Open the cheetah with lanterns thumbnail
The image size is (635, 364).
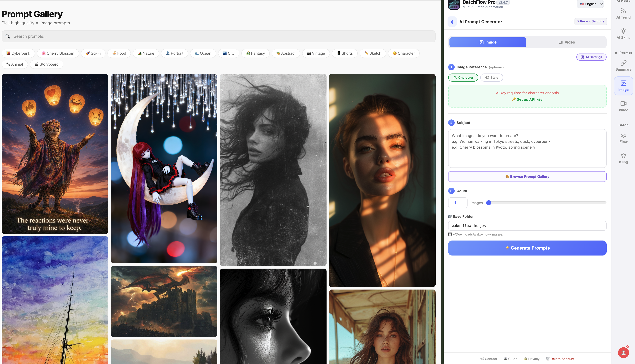(x=55, y=154)
